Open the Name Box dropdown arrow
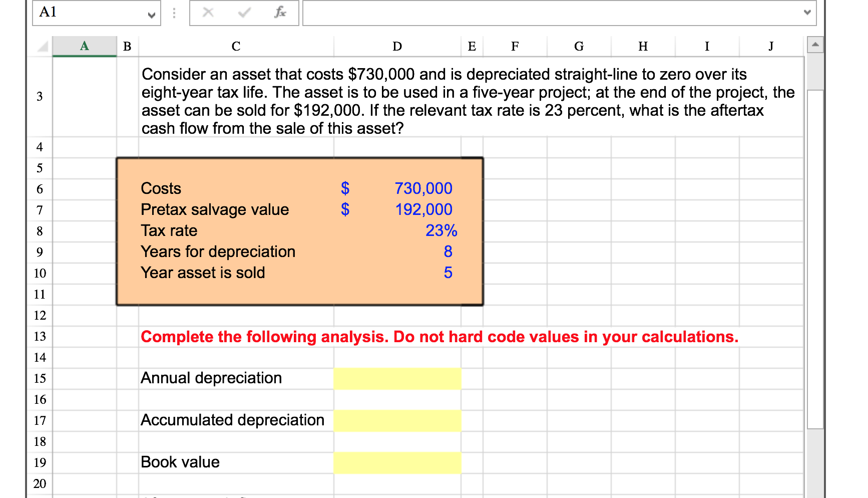The width and height of the screenshot is (868, 498). tap(151, 16)
